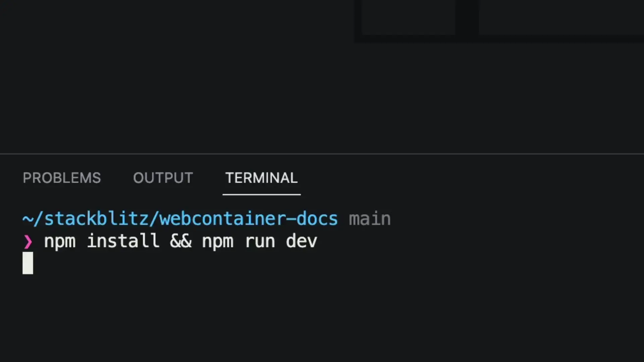Screen dimensions: 644x362
Task: Select the PROBLEMS tab
Action: pyautogui.click(x=62, y=178)
